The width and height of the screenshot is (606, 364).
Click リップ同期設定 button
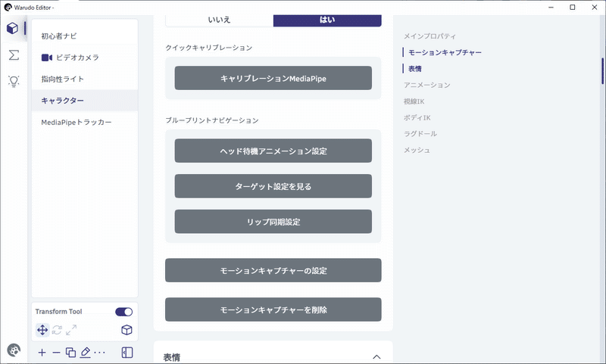[273, 222]
